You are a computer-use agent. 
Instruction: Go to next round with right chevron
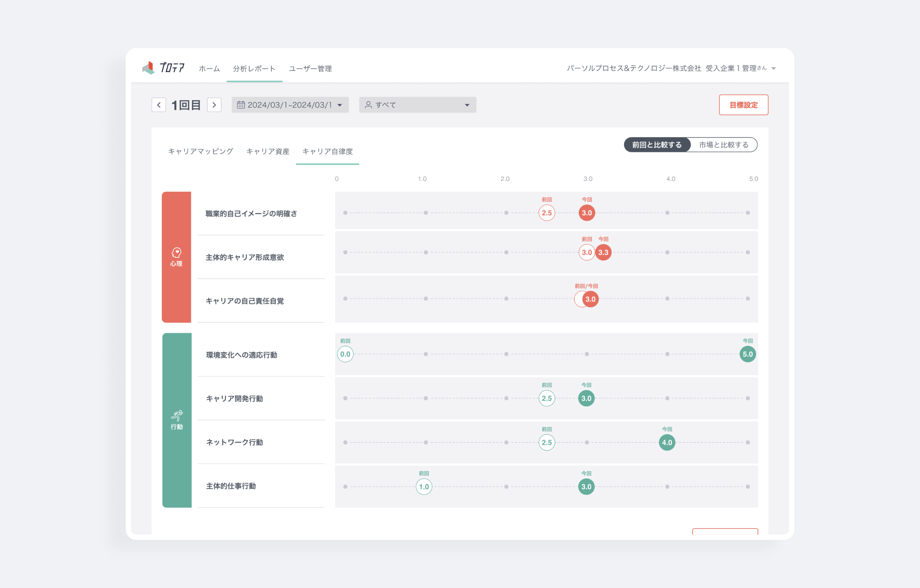[x=214, y=105]
